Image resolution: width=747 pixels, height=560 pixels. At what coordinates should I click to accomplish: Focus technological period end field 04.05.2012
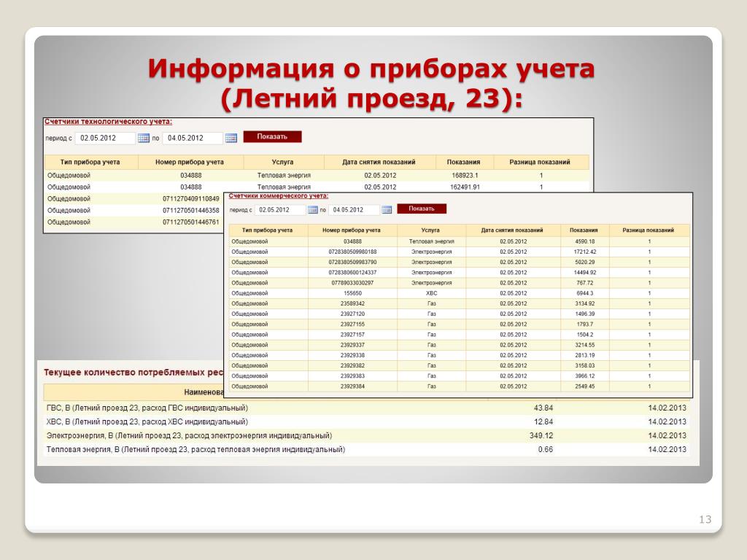pyautogui.click(x=193, y=138)
